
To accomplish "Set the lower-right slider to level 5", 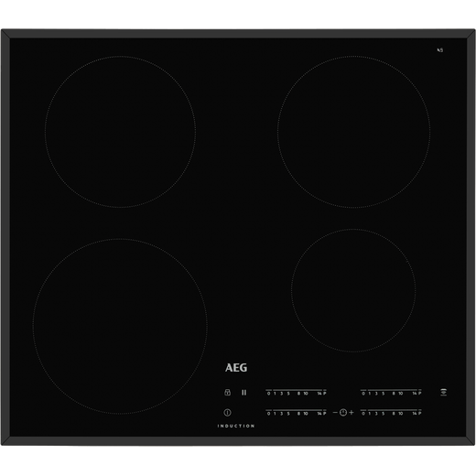I will (x=384, y=413).
